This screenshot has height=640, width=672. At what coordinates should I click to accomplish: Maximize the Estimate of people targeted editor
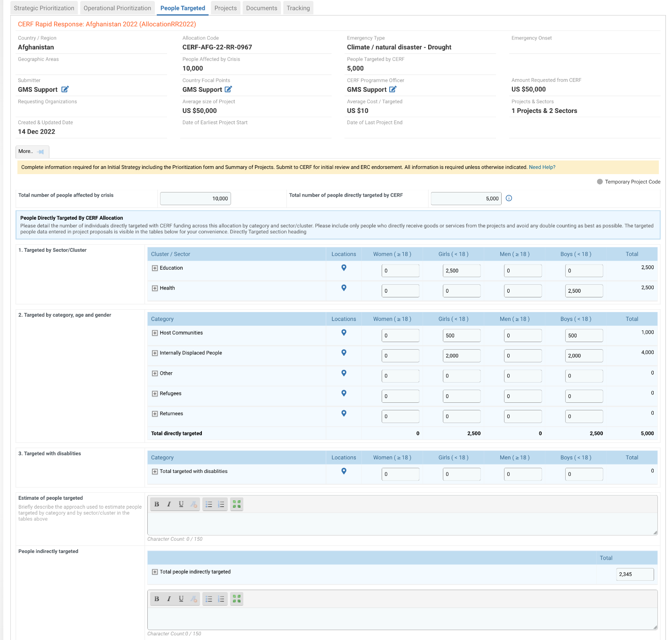pos(237,504)
